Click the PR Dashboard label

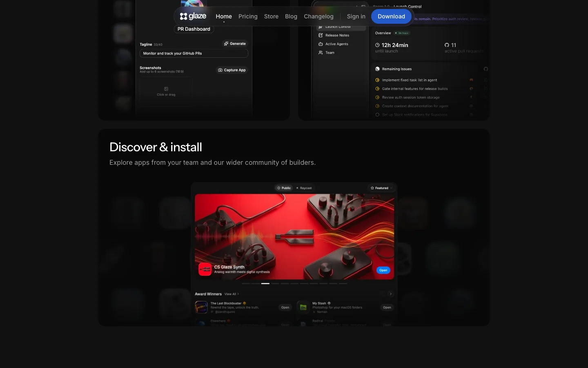[x=194, y=29]
